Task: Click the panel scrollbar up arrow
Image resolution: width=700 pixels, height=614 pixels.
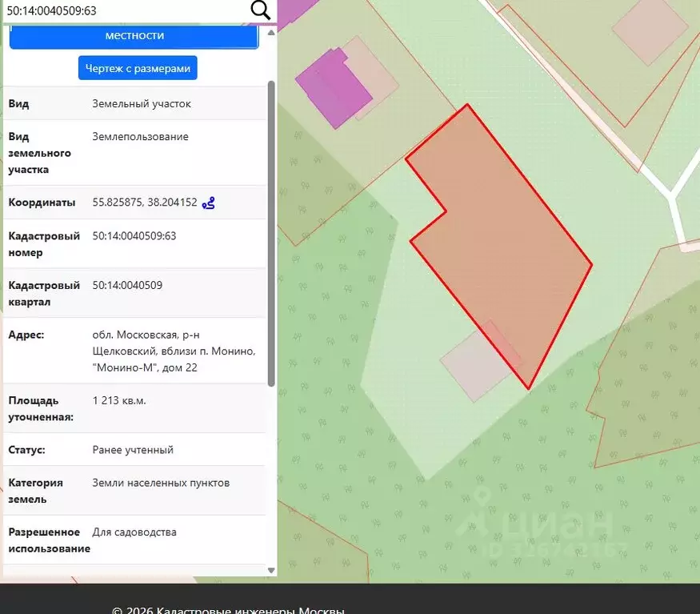Action: pos(271,33)
